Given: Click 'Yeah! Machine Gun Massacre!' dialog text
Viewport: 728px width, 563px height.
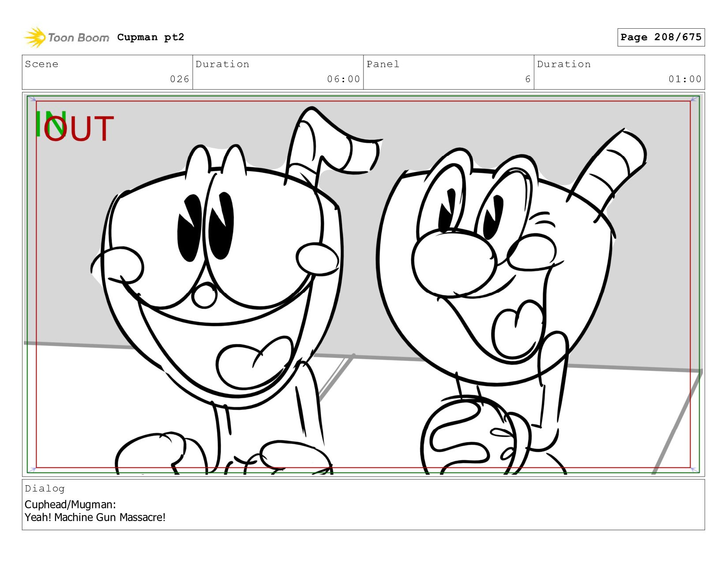Looking at the screenshot, I should [x=95, y=517].
